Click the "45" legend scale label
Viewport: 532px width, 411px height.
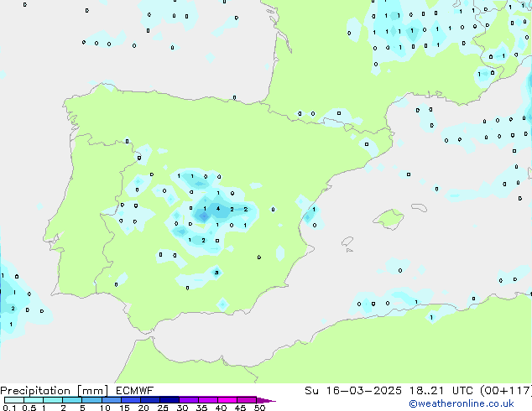240,408
